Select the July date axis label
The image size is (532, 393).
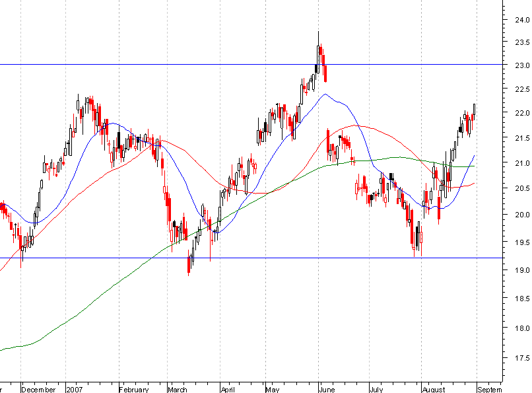376,389
